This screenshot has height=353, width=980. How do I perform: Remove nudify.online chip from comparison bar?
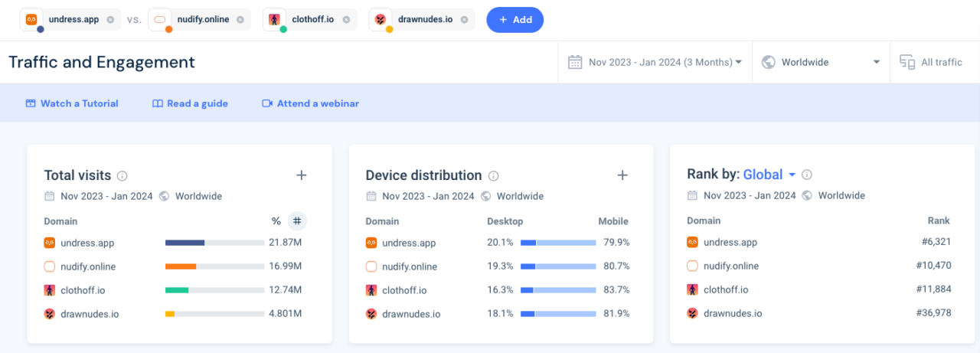(x=240, y=19)
